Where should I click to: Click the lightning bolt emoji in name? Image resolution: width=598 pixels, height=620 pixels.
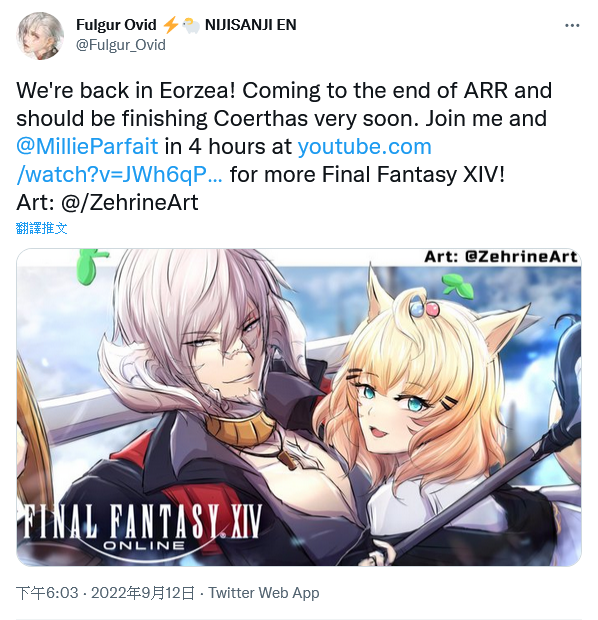point(170,25)
